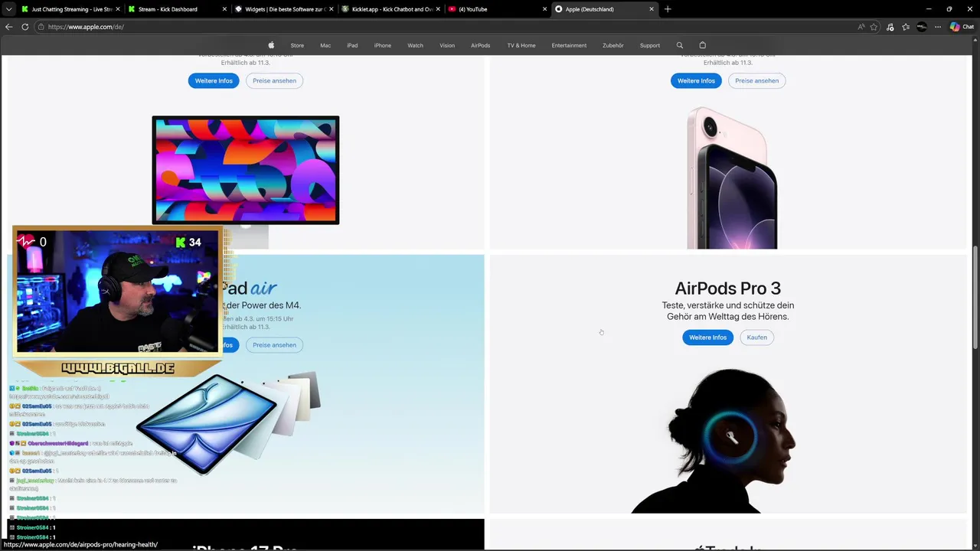The height and width of the screenshot is (551, 980).
Task: Open the TV & Home menu item
Action: [x=521, y=45]
